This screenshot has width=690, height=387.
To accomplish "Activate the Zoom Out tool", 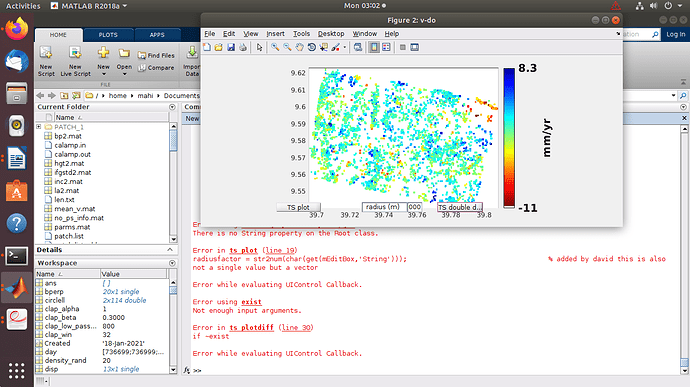I will pyautogui.click(x=287, y=47).
